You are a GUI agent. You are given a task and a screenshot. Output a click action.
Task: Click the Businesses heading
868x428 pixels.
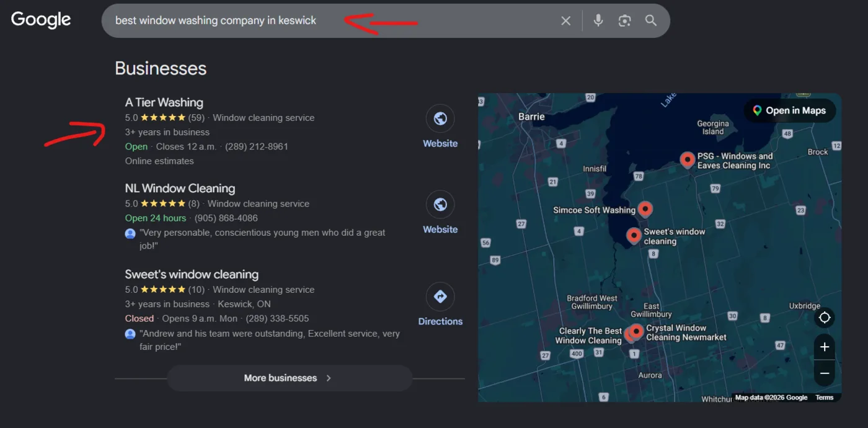161,68
